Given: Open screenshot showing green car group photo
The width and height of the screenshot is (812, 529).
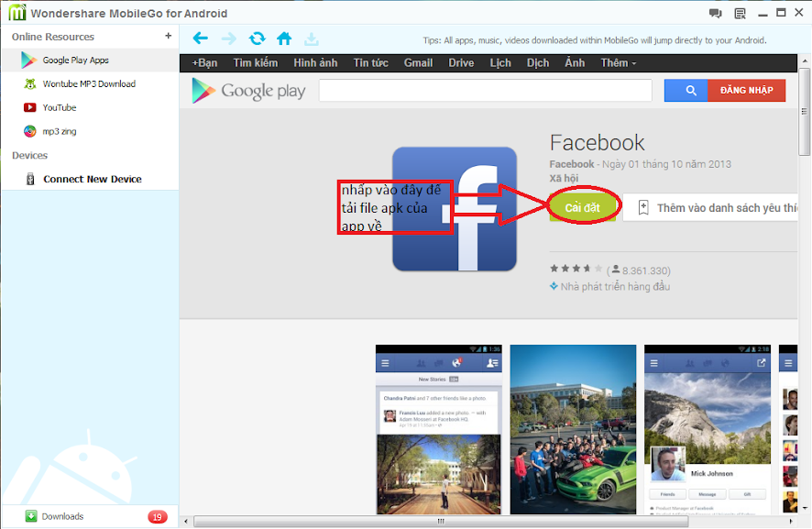Looking at the screenshot, I should click(574, 429).
